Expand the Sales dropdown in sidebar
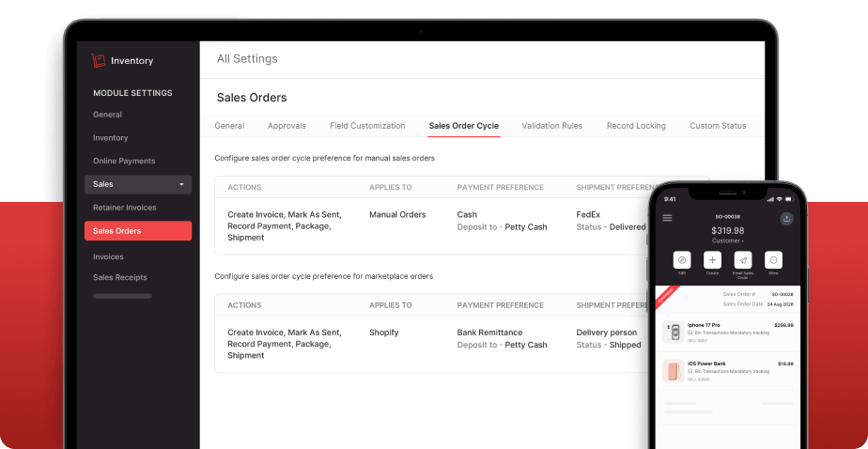The image size is (868, 449). coord(138,184)
